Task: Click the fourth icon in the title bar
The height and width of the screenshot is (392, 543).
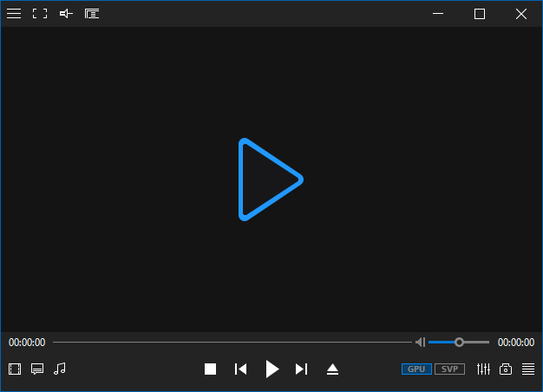Action: [x=92, y=14]
